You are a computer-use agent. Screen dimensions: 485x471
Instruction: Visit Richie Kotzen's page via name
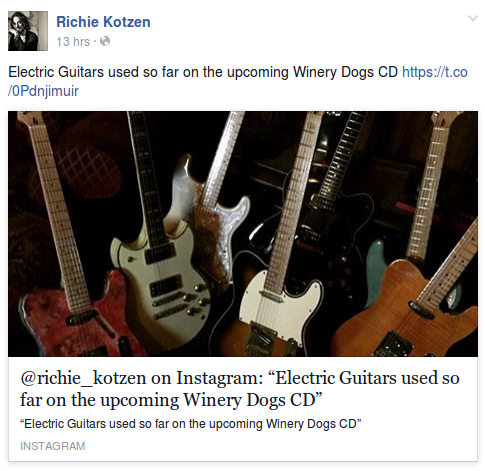click(x=103, y=22)
